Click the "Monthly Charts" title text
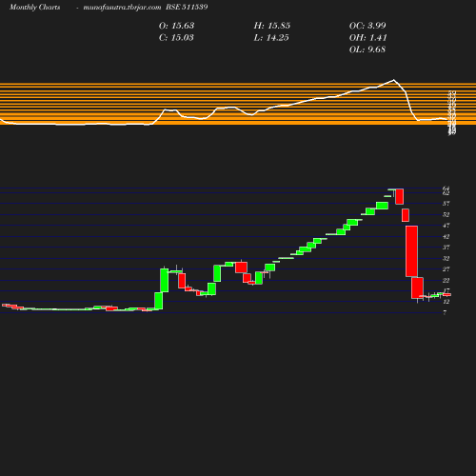This screenshot has width=476, height=476. [x=35, y=7]
